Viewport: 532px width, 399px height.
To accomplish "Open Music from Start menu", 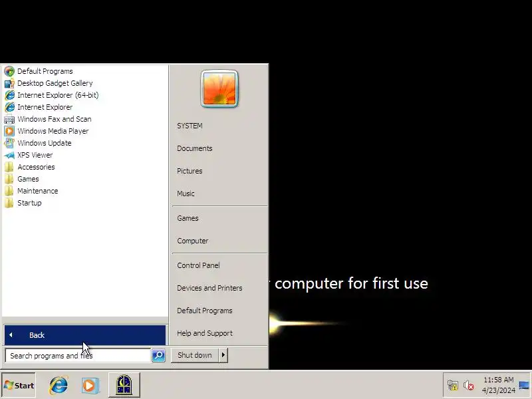I will tap(186, 194).
